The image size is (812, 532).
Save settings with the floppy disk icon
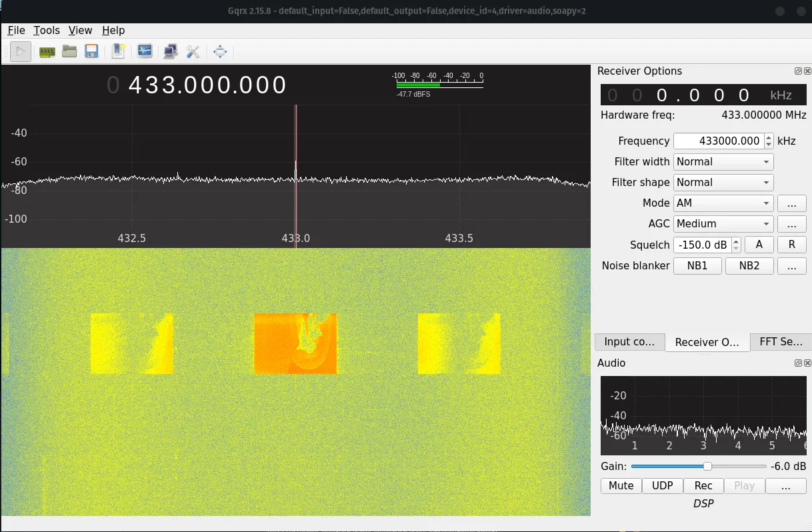click(91, 51)
